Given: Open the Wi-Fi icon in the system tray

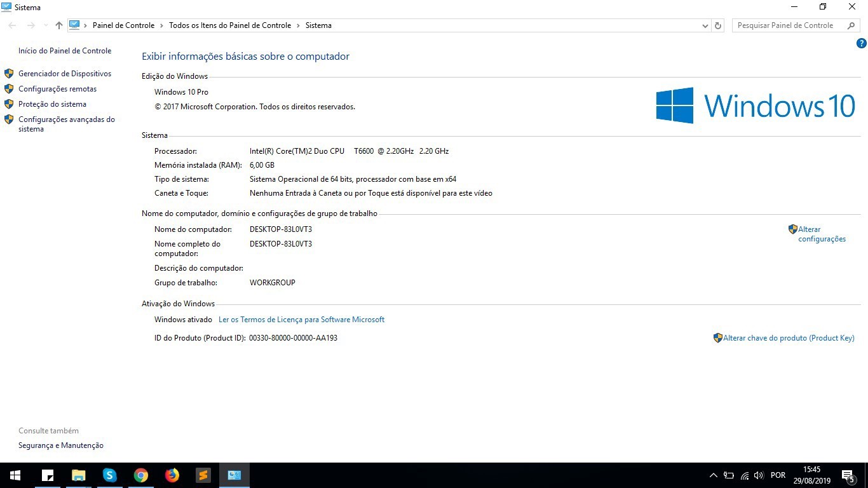Looking at the screenshot, I should click(745, 475).
